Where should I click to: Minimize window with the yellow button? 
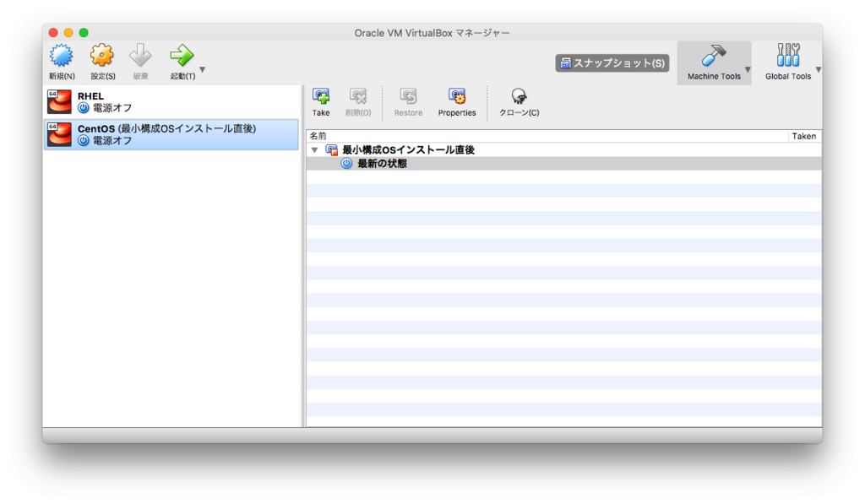68,33
